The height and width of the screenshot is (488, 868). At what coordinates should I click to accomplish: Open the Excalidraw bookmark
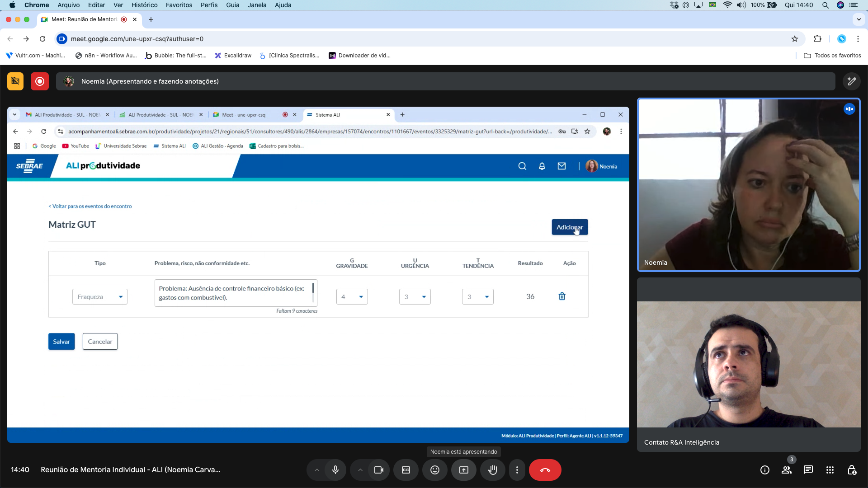point(233,56)
